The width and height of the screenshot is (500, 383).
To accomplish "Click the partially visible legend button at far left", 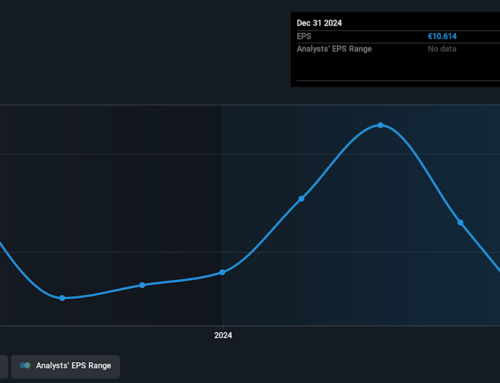I will click(x=4, y=366).
